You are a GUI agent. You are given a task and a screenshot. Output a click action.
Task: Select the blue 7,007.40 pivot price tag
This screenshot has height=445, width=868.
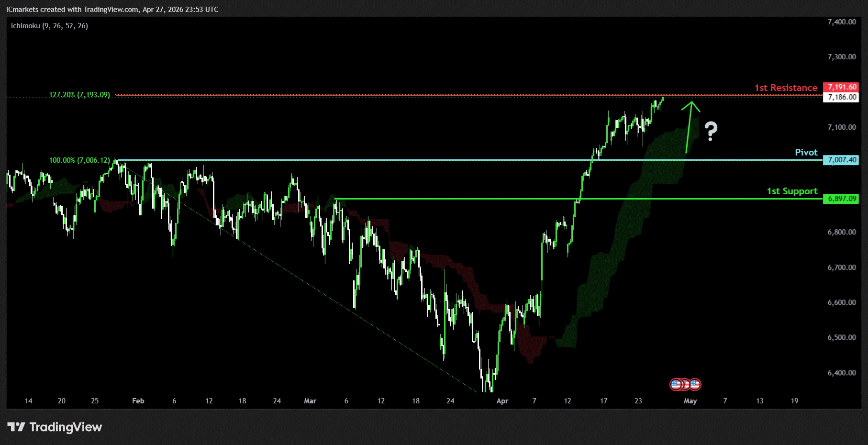[841, 160]
